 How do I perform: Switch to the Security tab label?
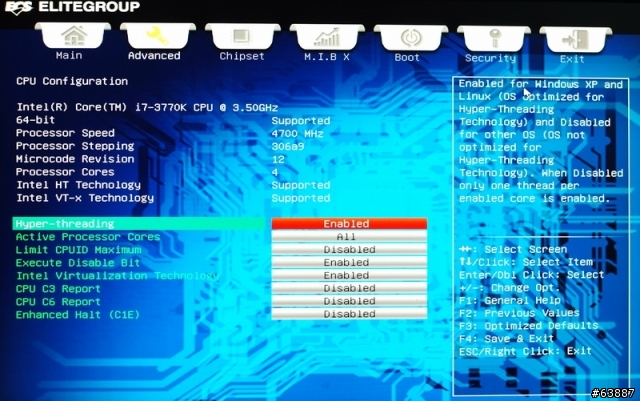[x=490, y=58]
